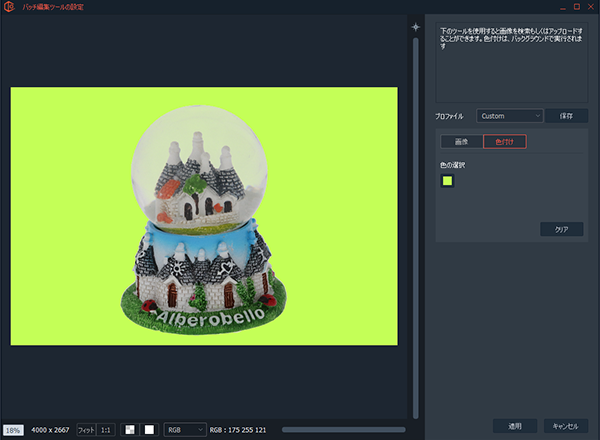Select the white background preview icon
The width and height of the screenshot is (600, 440).
click(149, 429)
